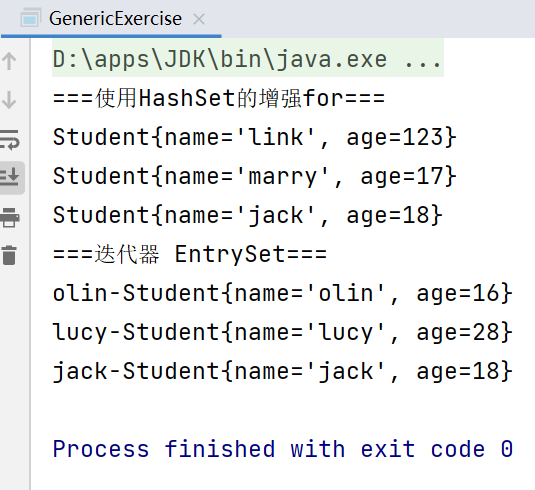The image size is (535, 490).
Task: Click the GenericExercise tab window icon
Action: coord(31,18)
